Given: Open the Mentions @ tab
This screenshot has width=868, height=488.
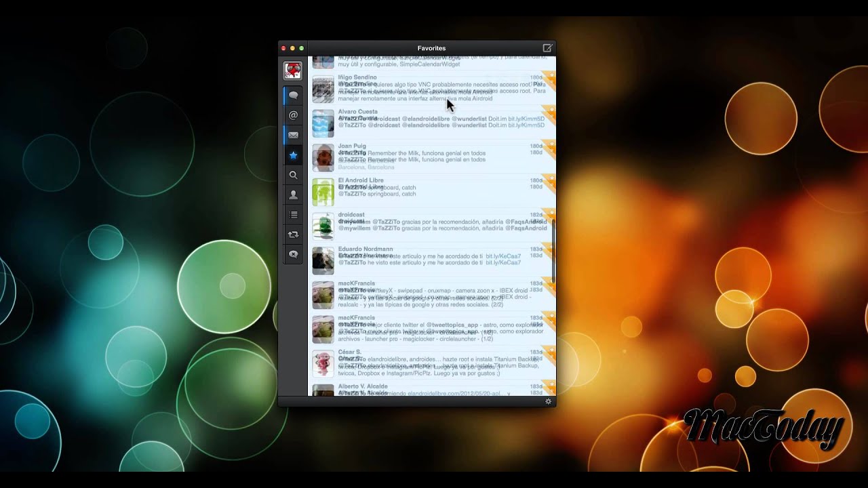Looking at the screenshot, I should pos(293,115).
